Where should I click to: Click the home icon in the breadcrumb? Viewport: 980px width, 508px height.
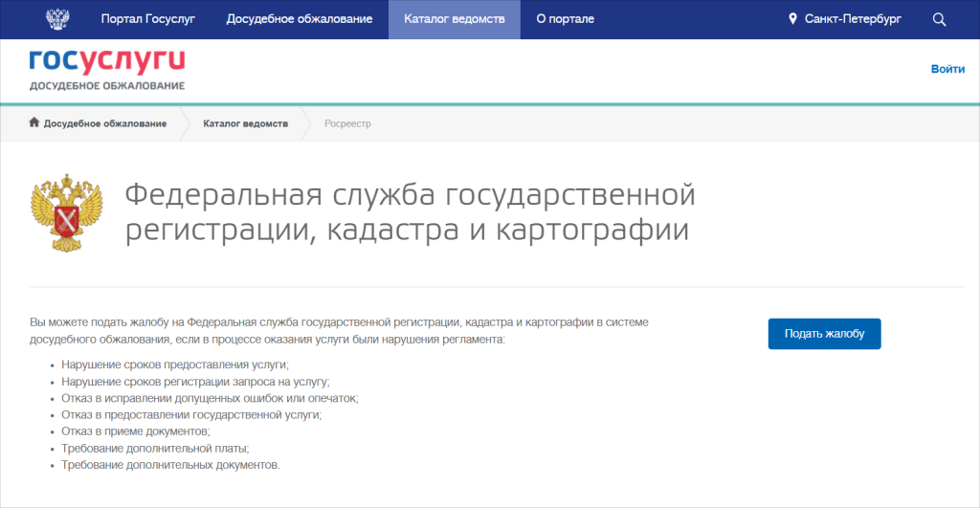(34, 122)
